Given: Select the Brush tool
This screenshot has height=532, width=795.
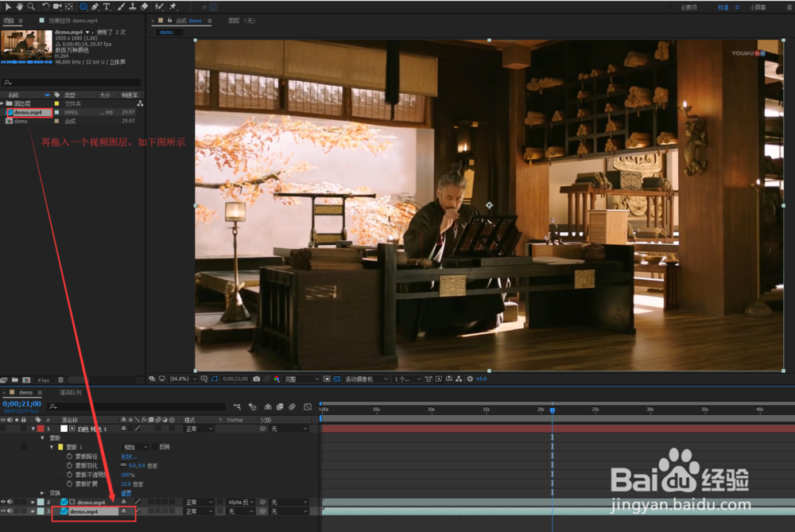Looking at the screenshot, I should tap(121, 6).
